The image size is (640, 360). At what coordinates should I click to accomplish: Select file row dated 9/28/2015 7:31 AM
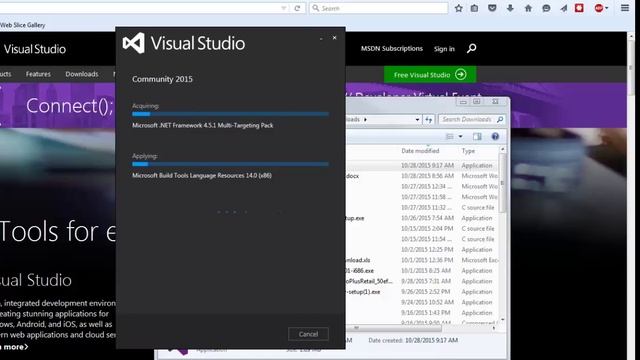422,281
